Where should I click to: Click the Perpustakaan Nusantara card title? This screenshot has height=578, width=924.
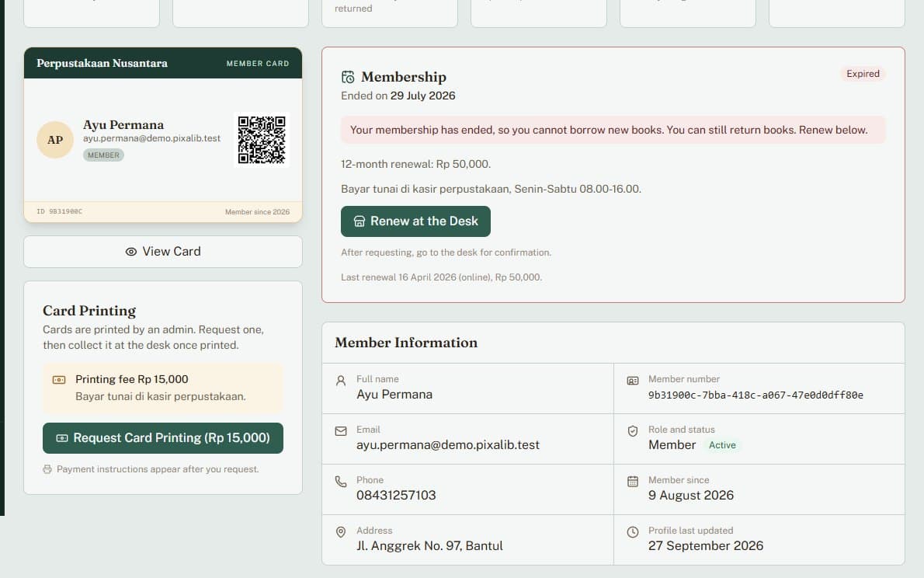[x=102, y=63]
